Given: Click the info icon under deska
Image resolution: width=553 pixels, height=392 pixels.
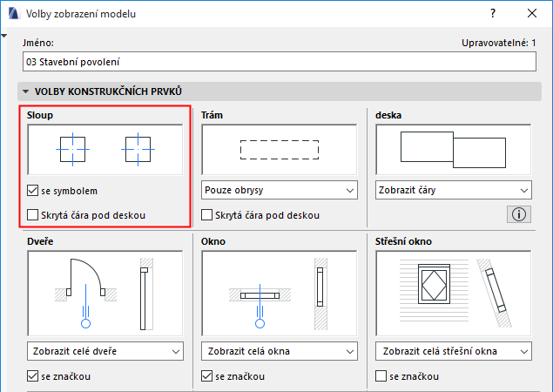Looking at the screenshot, I should click(519, 214).
